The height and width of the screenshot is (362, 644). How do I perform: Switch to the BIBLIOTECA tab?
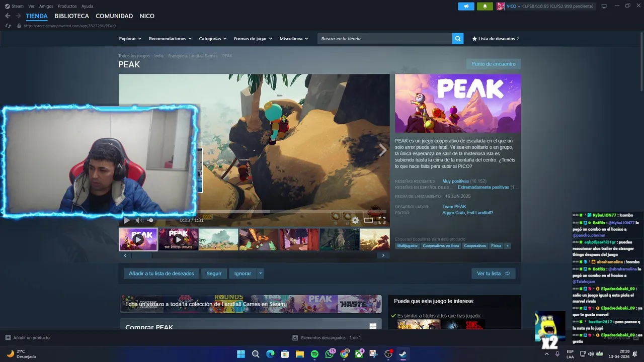71,16
